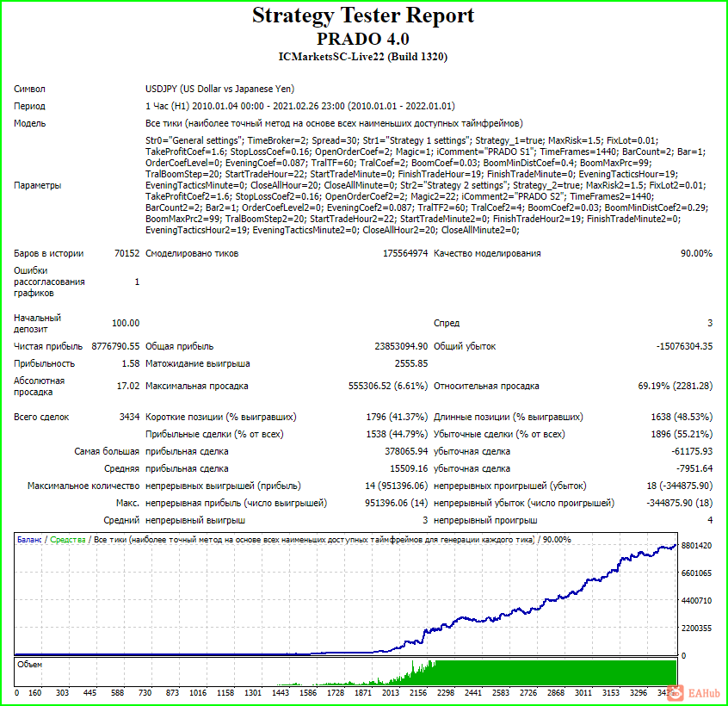Click the Параметры label
The image size is (728, 706).
pos(38,185)
